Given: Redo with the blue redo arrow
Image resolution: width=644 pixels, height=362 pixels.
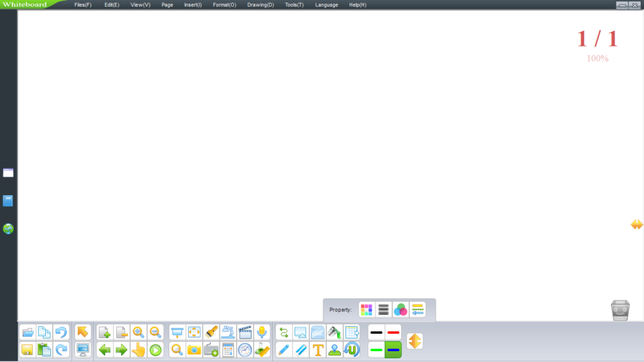Looking at the screenshot, I should tap(61, 349).
